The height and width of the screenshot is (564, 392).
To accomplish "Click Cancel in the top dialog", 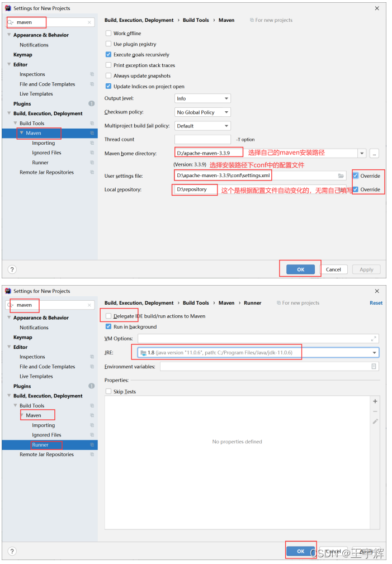I will [333, 269].
